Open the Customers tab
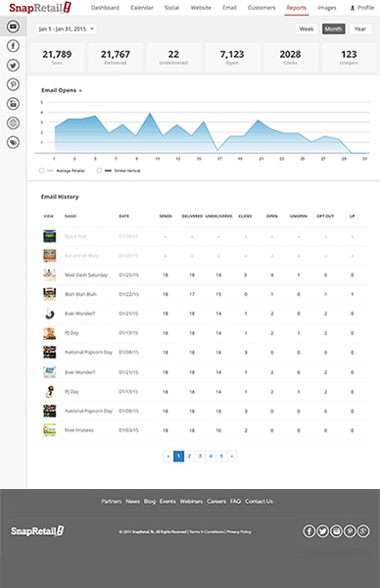 click(x=261, y=8)
